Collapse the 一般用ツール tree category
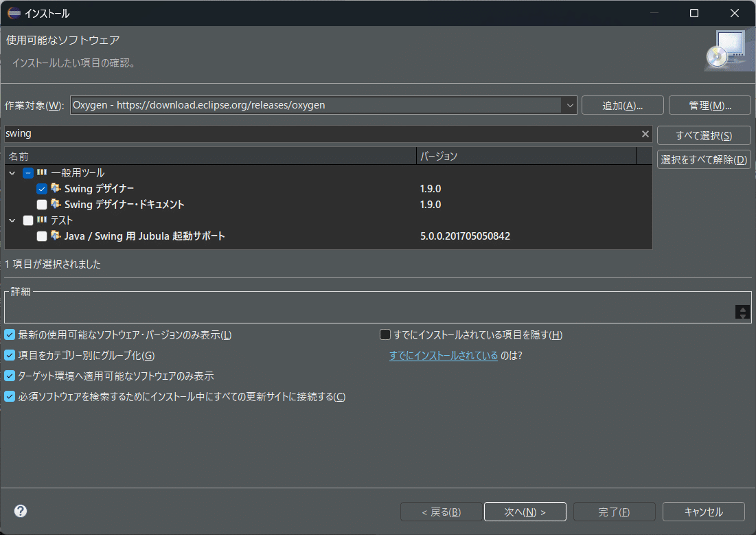This screenshot has width=756, height=535. pyautogui.click(x=12, y=172)
